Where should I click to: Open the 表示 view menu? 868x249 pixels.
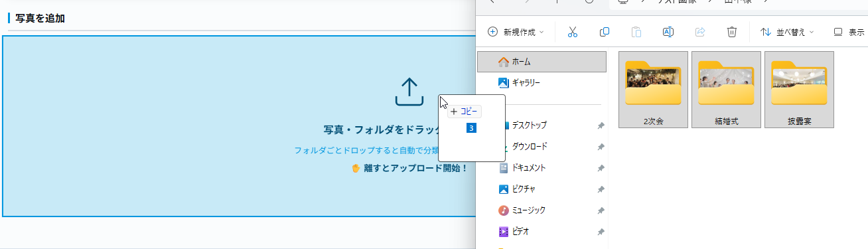pyautogui.click(x=849, y=32)
